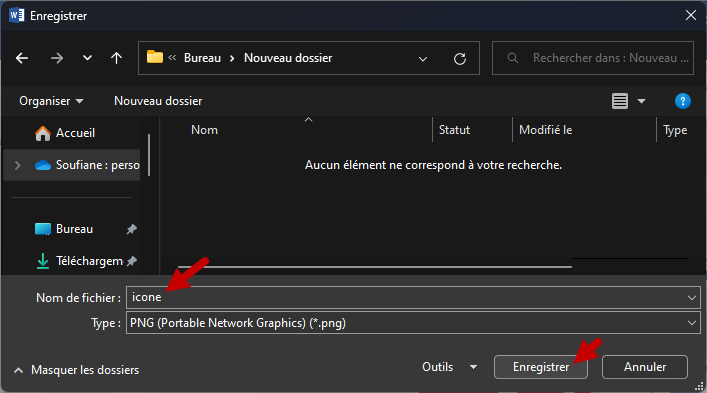Change the view layout icon
The width and height of the screenshot is (707, 393).
[620, 101]
